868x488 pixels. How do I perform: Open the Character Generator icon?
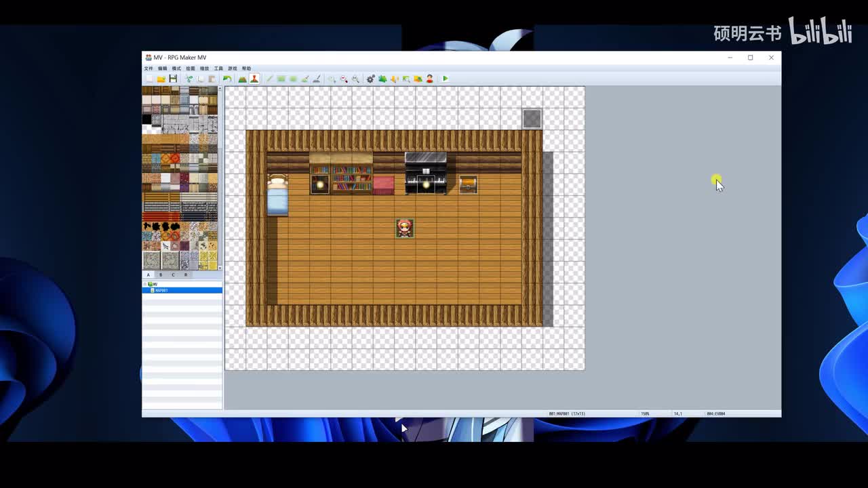(429, 79)
